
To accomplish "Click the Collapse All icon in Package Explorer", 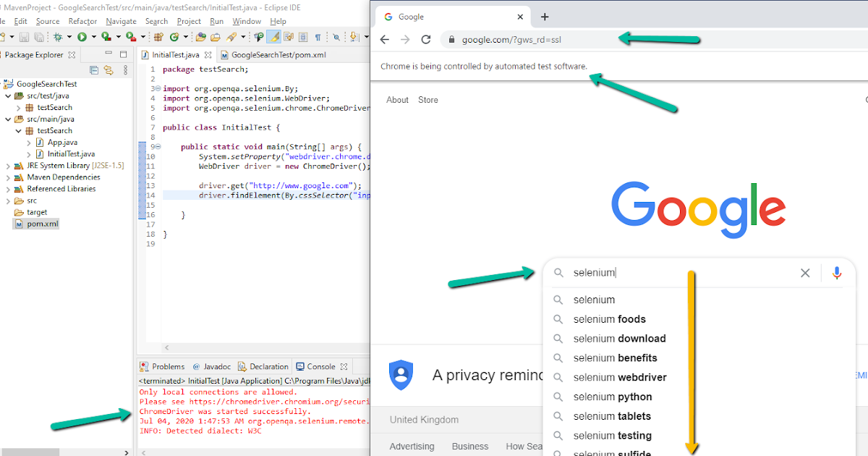I will pos(94,69).
